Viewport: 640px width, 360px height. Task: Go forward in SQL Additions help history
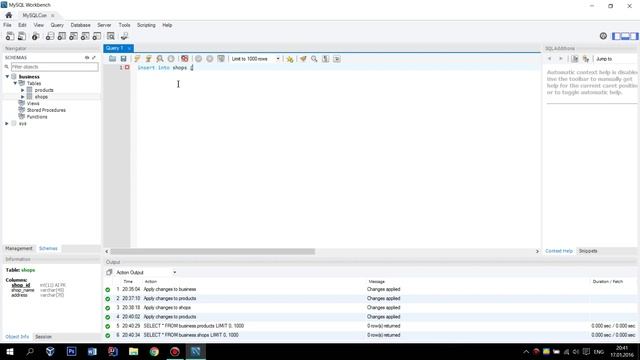pos(561,59)
